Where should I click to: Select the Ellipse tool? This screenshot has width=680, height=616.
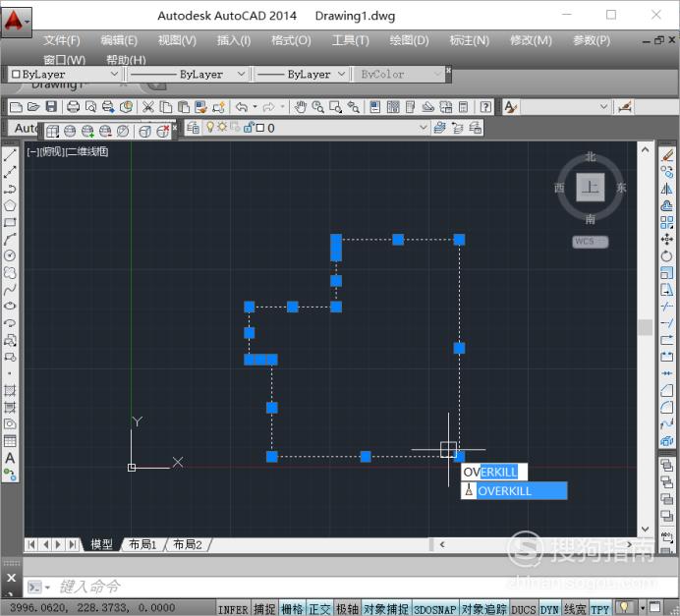point(10,307)
